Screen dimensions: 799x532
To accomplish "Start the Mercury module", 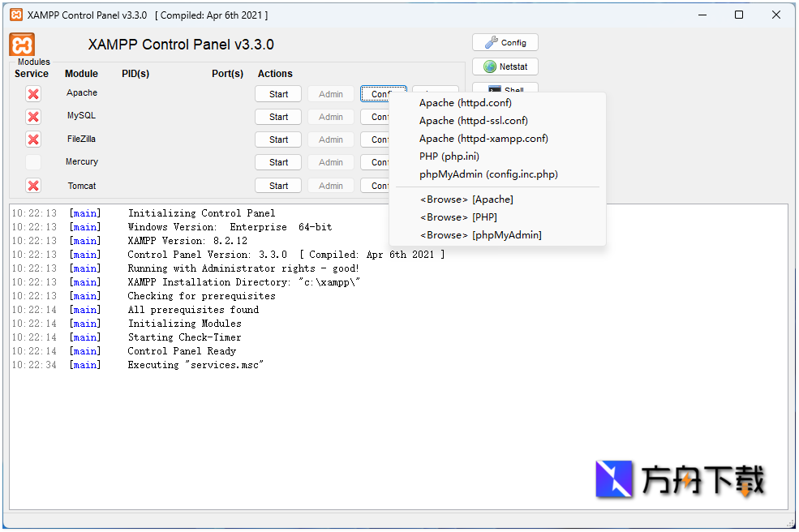I will pos(278,162).
